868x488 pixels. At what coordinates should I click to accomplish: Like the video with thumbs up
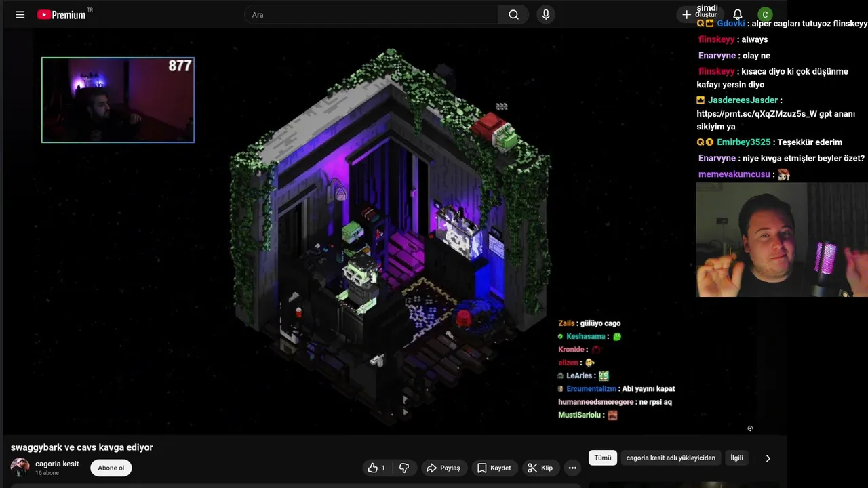tap(376, 468)
